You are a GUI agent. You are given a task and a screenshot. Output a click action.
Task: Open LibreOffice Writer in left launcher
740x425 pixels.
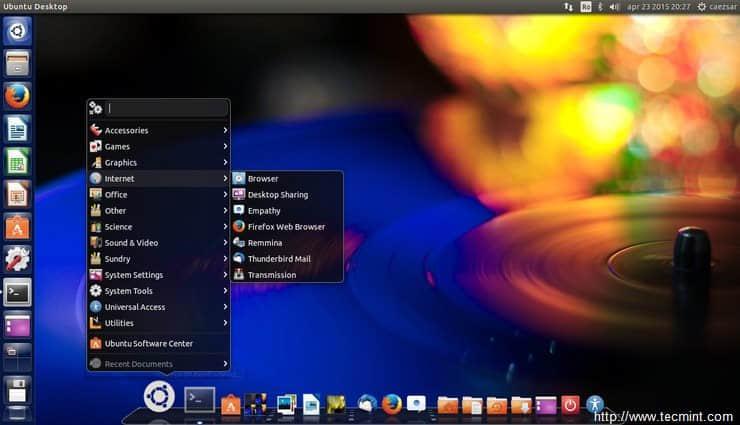pos(17,129)
